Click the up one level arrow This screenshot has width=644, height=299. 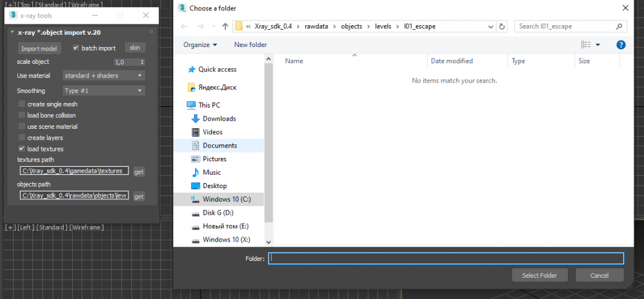tap(225, 26)
